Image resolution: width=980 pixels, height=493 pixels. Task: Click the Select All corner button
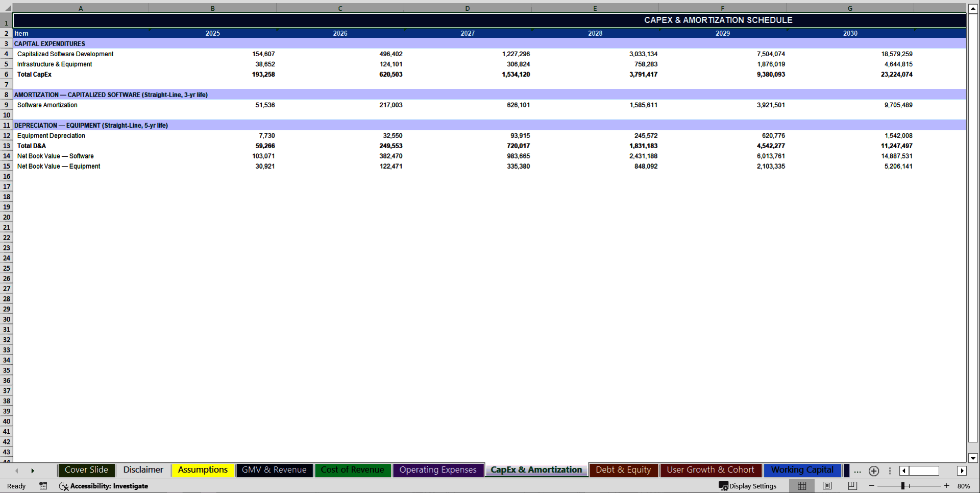[7, 8]
